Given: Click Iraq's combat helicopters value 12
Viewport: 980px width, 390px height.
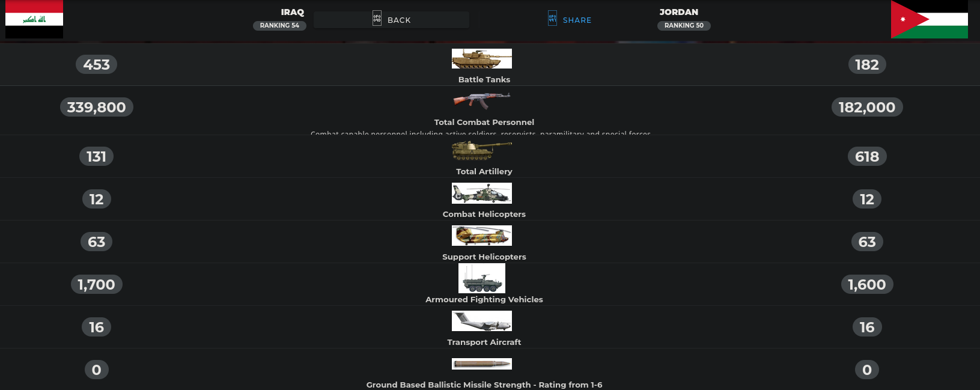Looking at the screenshot, I should tap(96, 199).
